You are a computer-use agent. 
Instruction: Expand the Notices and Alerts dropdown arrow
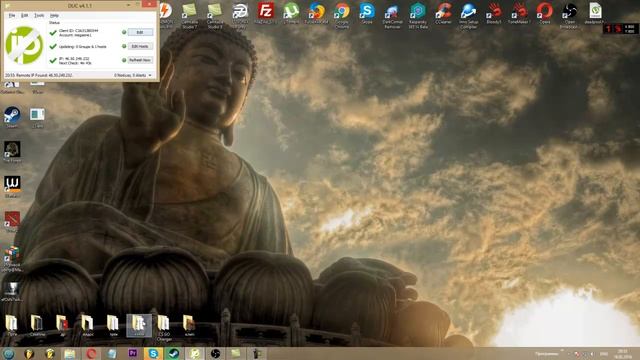tap(150, 76)
